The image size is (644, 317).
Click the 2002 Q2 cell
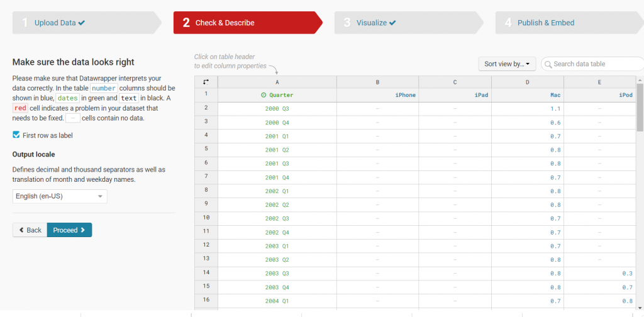click(x=277, y=205)
